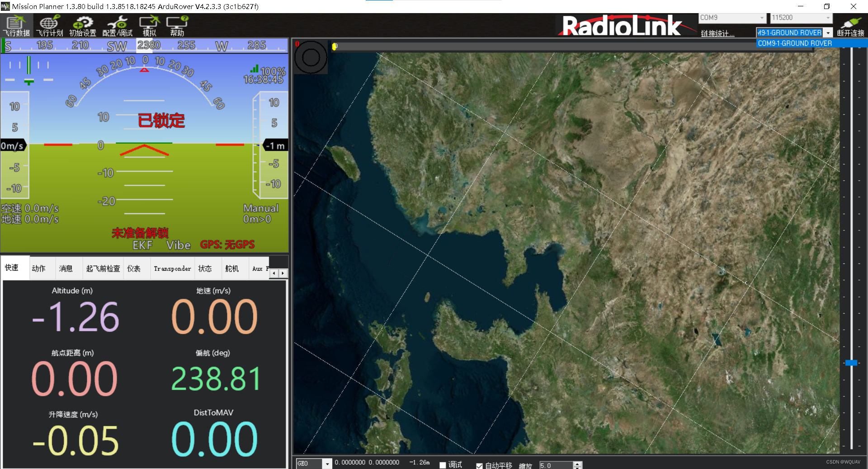Switch to the Transponder tab
868x469 pixels.
pos(172,268)
